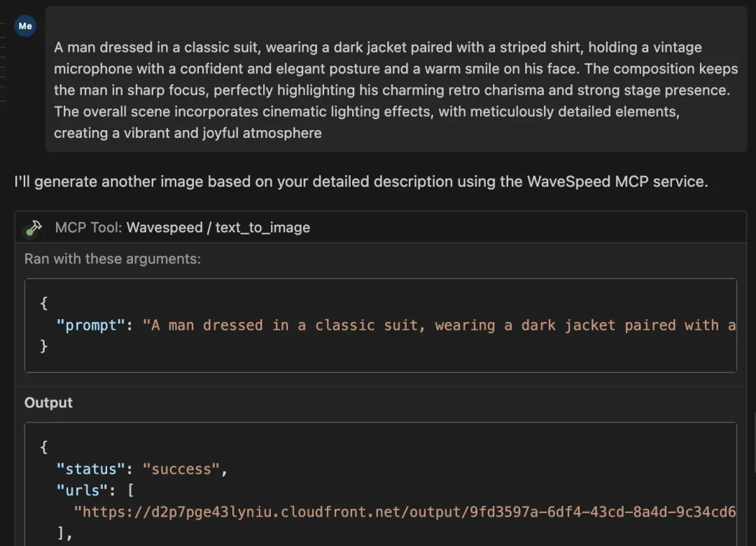
Task: Click the prompt argument value string
Action: coord(439,325)
